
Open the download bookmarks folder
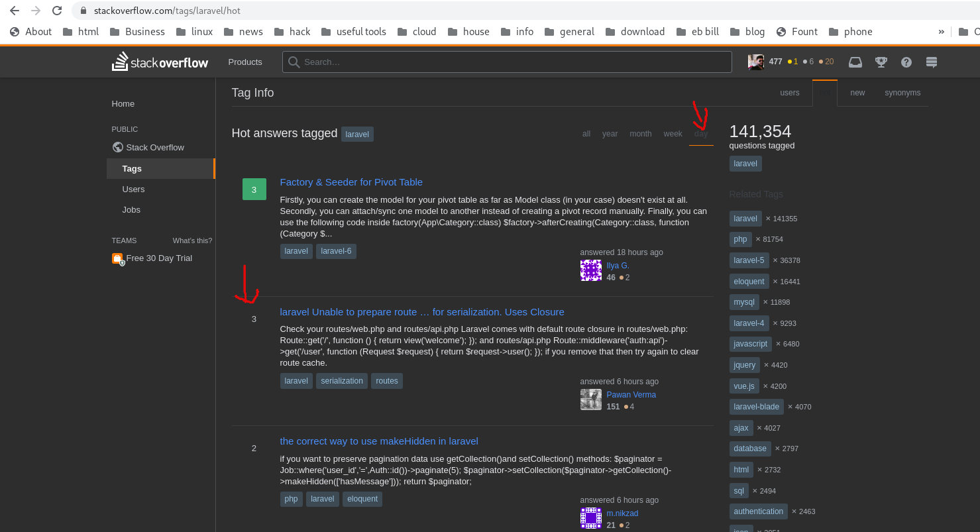(635, 32)
